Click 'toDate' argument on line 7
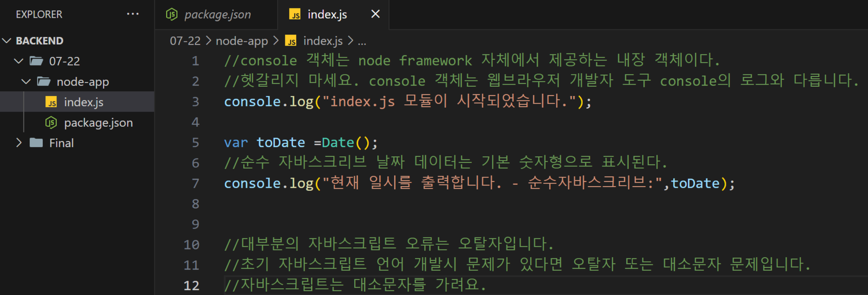The image size is (868, 295). 695,184
